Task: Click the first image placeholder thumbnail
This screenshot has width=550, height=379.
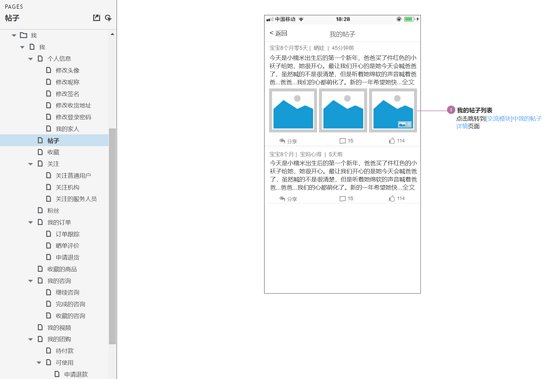Action: coord(293,110)
